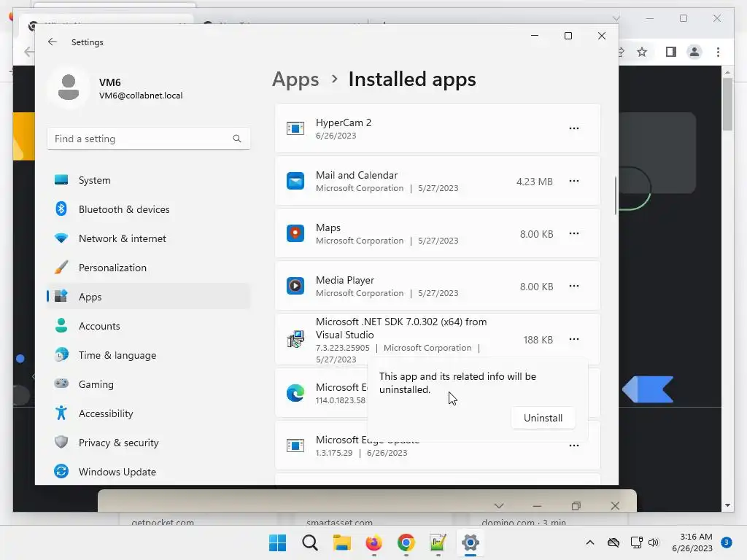The width and height of the screenshot is (747, 560).
Task: Select the Apps category in the sidebar
Action: tap(148, 297)
